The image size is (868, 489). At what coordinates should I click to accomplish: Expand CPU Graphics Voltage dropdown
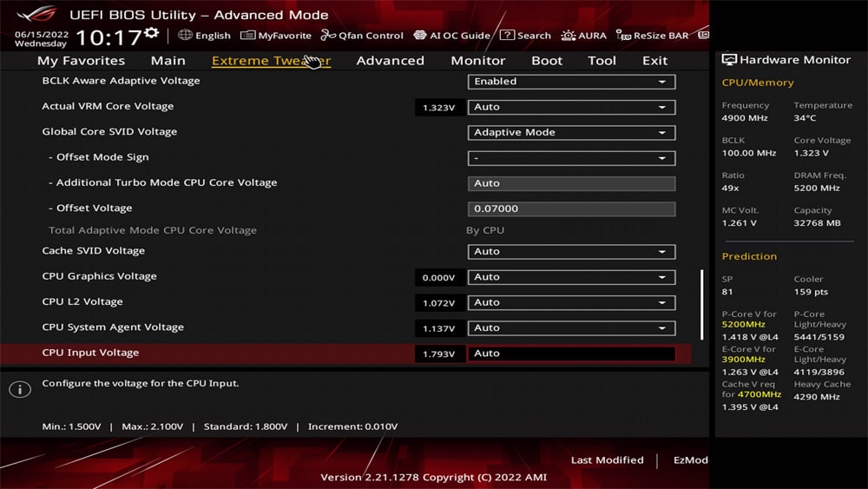click(x=571, y=277)
